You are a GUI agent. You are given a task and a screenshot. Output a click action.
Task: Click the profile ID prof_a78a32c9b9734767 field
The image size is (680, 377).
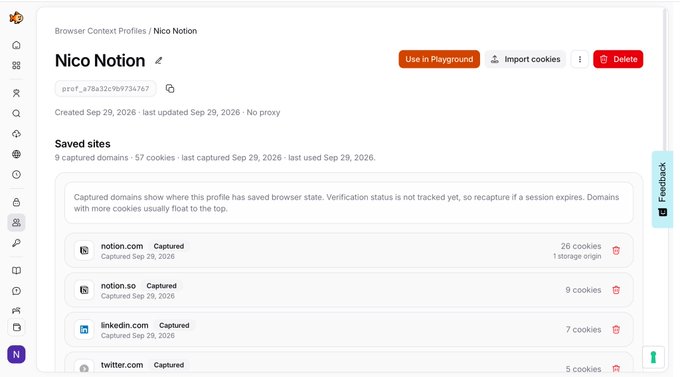click(105, 89)
